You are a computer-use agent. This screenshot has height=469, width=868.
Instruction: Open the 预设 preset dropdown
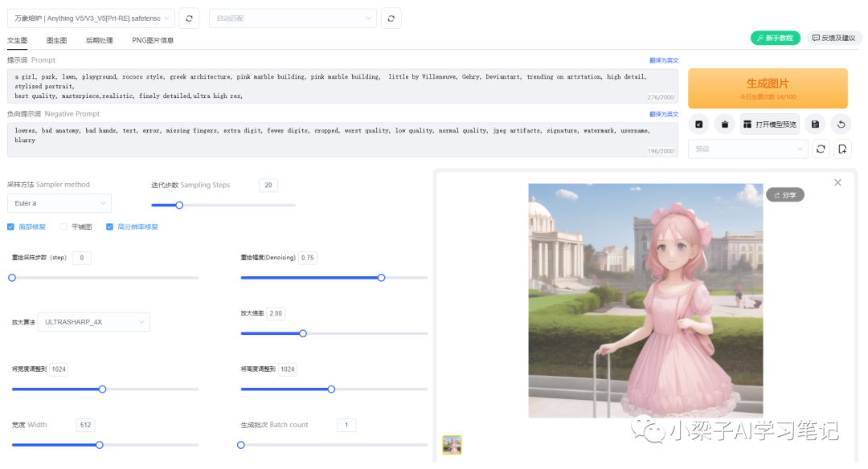point(748,149)
